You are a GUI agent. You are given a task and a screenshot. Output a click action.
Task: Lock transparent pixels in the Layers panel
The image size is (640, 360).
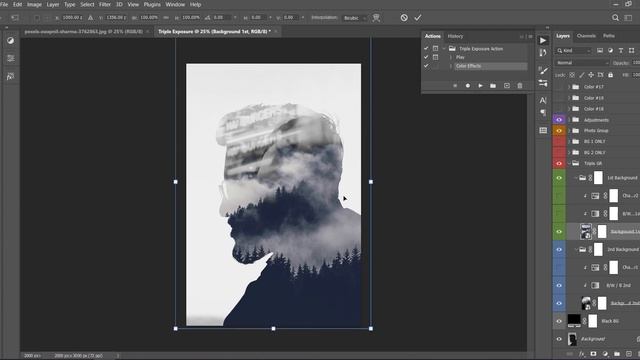pyautogui.click(x=572, y=75)
